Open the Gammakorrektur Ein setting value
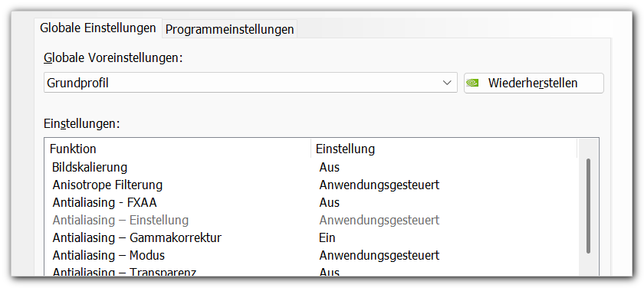This screenshot has width=644, height=288. (x=327, y=238)
